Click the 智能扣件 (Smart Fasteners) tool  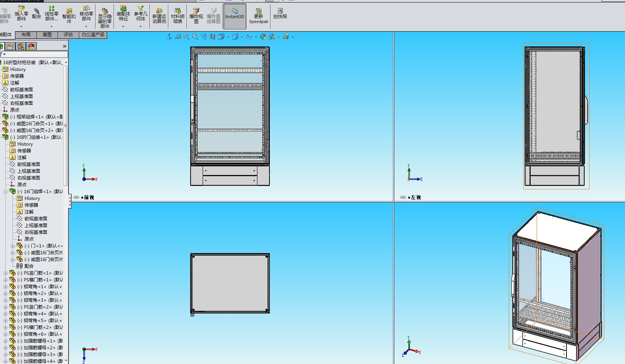point(69,16)
